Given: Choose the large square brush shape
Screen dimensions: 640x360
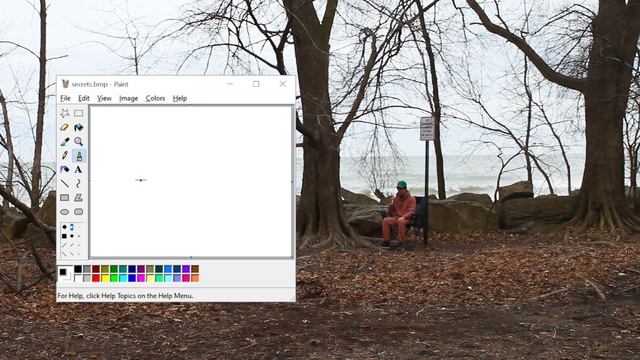Looking at the screenshot, I should point(64,236).
